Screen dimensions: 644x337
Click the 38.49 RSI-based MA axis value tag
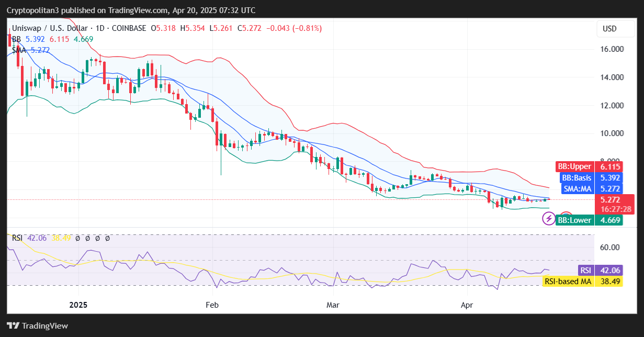click(x=609, y=281)
